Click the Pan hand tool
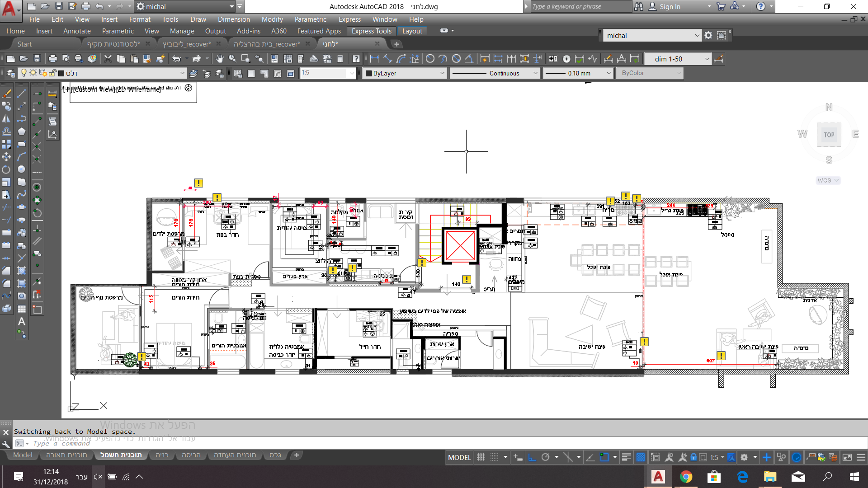 pyautogui.click(x=220, y=59)
